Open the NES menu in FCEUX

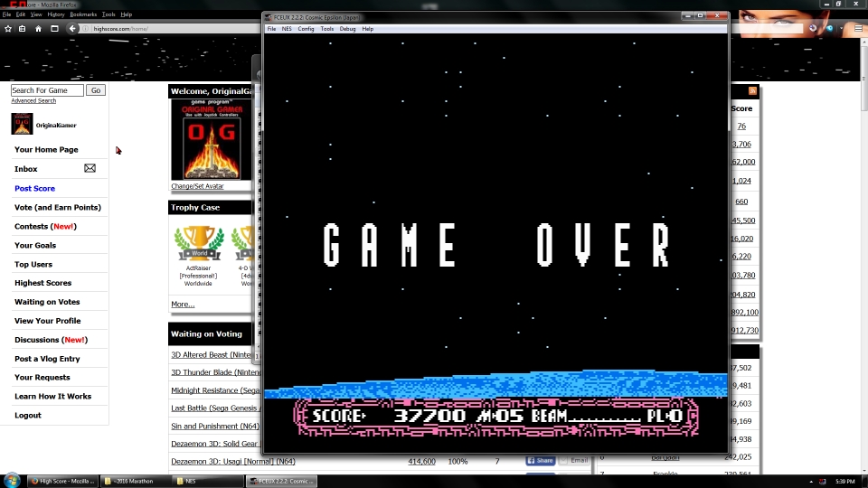287,29
